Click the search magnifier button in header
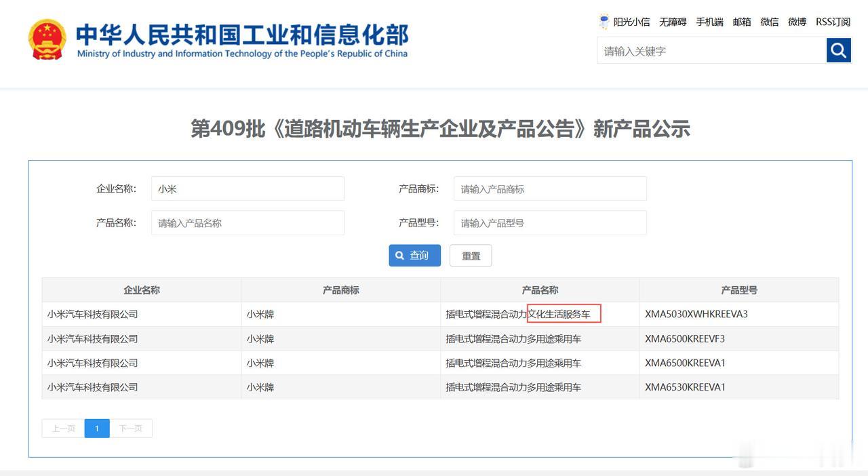Viewport: 868px width, 476px height. pyautogui.click(x=838, y=50)
